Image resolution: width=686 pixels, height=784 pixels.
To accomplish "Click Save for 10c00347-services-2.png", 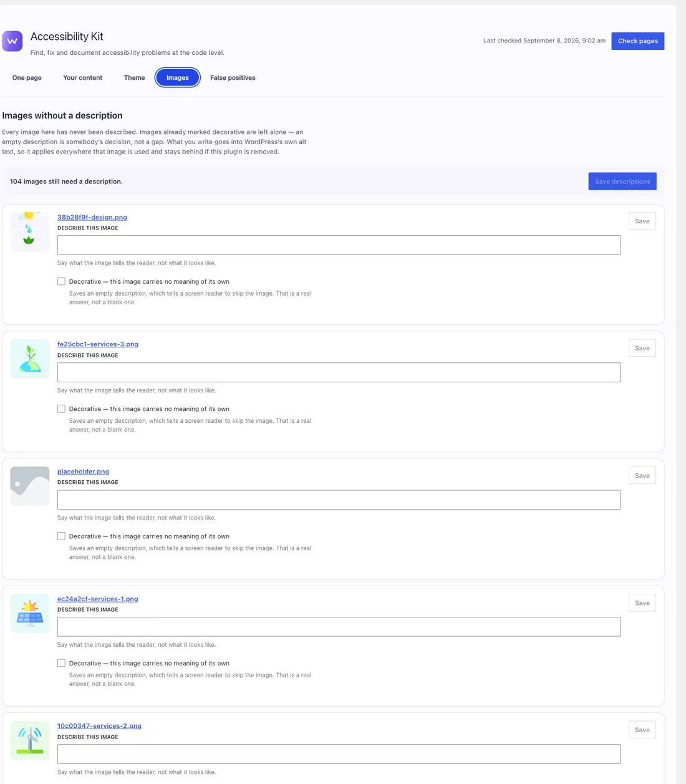I will coord(642,730).
